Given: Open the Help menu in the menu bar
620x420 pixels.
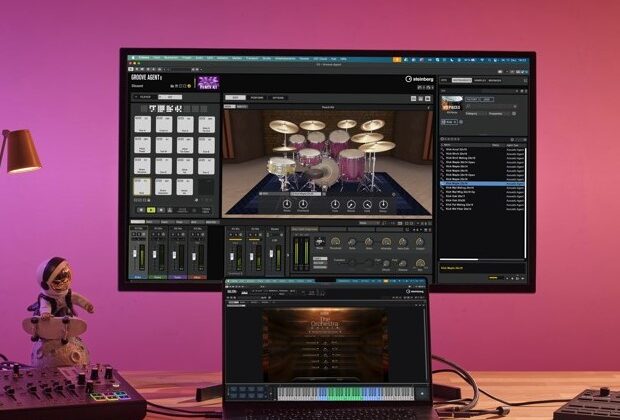Looking at the screenshot, I should pyautogui.click(x=343, y=59).
